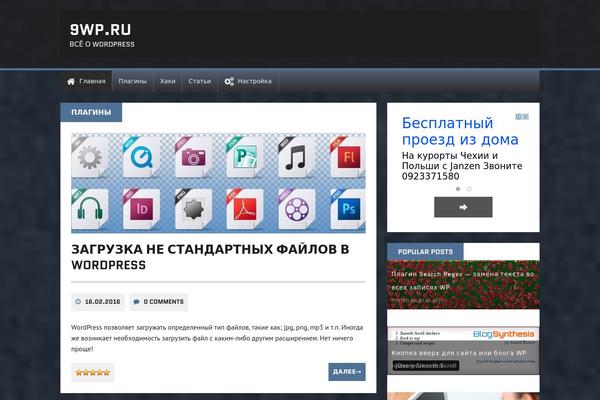The height and width of the screenshot is (400, 600).
Task: Click the ad text about Janzen
Action: pyautogui.click(x=462, y=166)
